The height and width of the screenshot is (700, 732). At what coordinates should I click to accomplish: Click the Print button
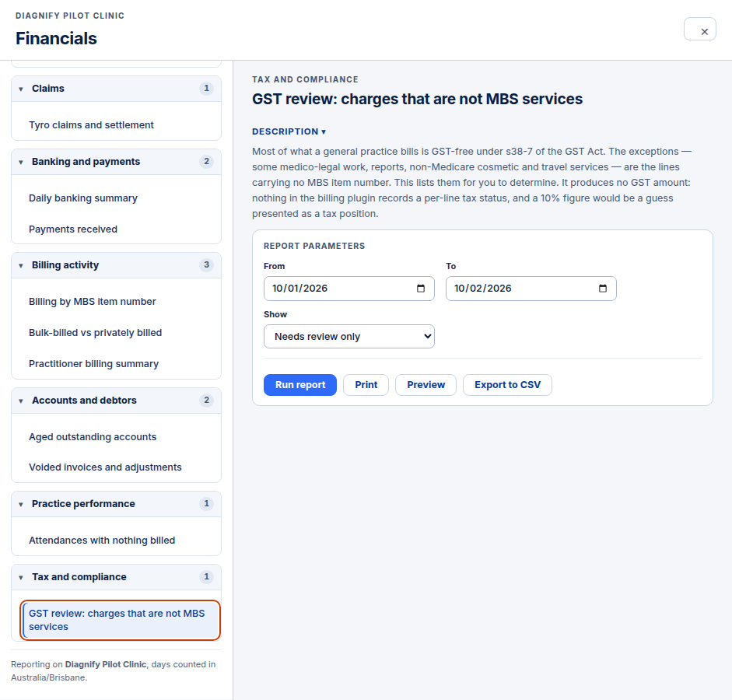(x=366, y=385)
